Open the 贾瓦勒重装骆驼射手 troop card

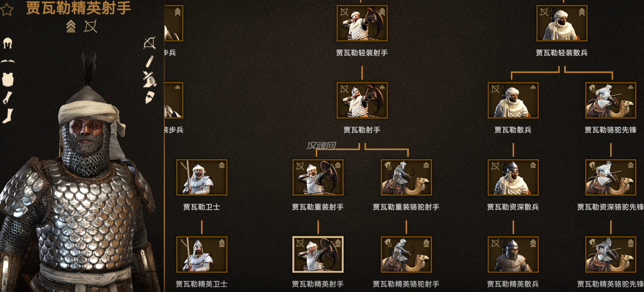click(x=406, y=177)
